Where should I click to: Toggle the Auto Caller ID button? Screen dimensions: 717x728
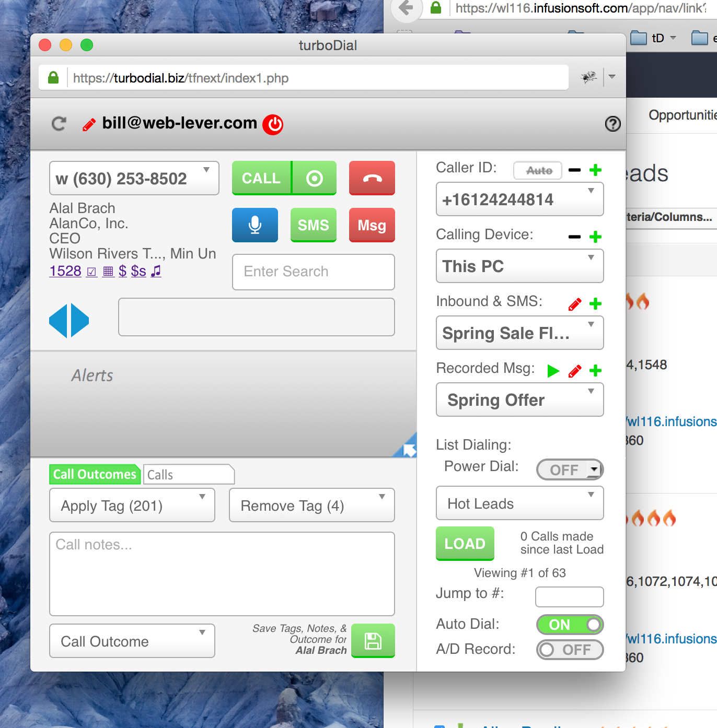coord(538,170)
